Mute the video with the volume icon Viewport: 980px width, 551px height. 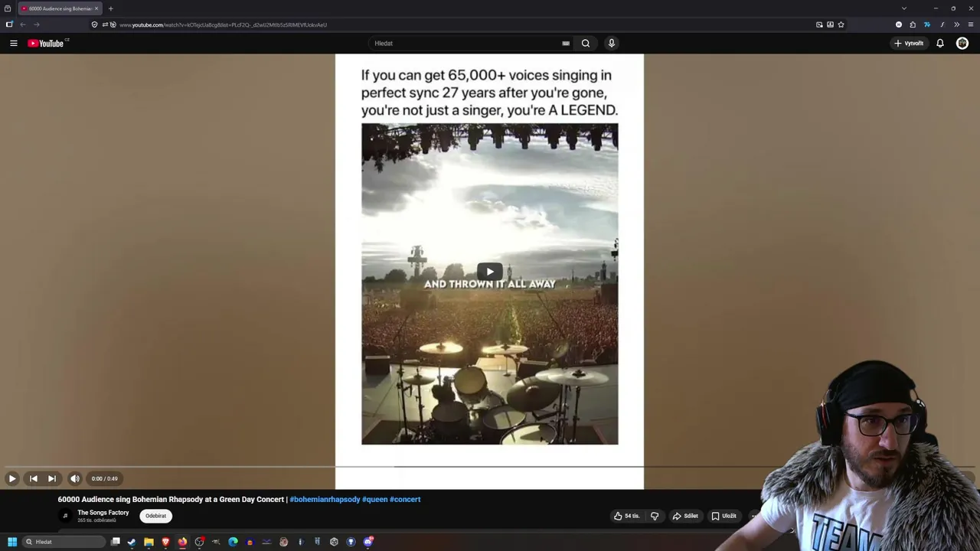(x=75, y=478)
